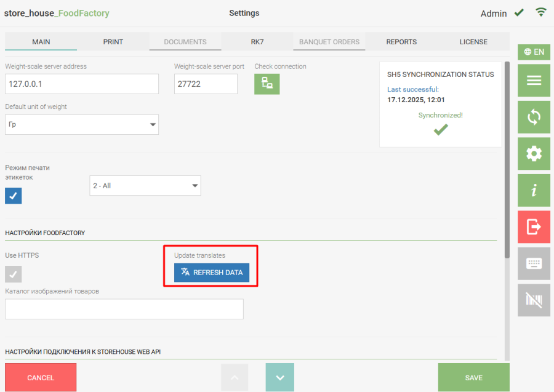Viewport: 554px width, 392px height.
Task: Toggle the label print mode checkbox
Action: 14,196
